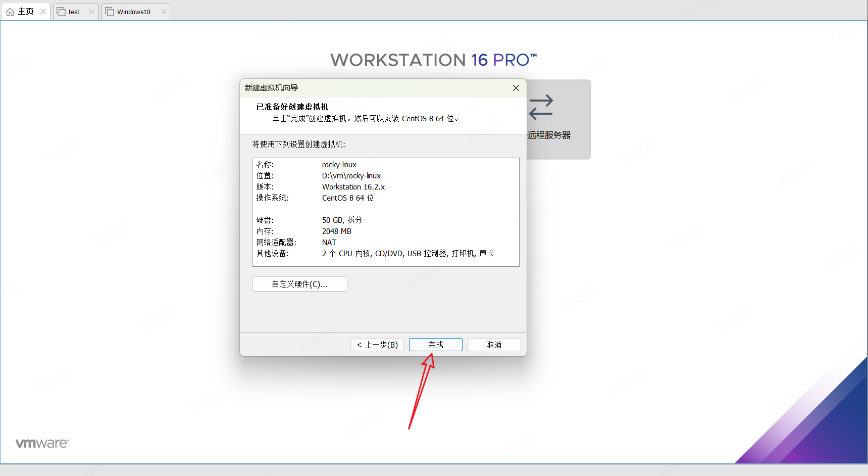Click the 操作系统: label
The width and height of the screenshot is (868, 476).
click(273, 198)
